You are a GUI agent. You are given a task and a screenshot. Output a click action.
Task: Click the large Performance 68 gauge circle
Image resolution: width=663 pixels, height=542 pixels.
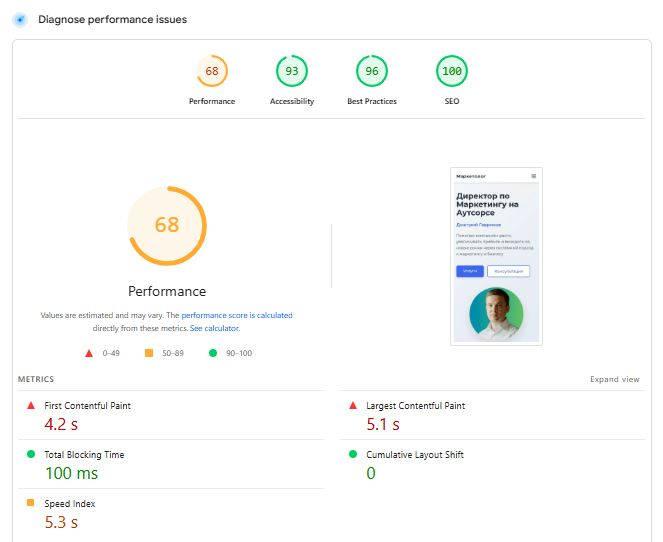[x=167, y=225]
